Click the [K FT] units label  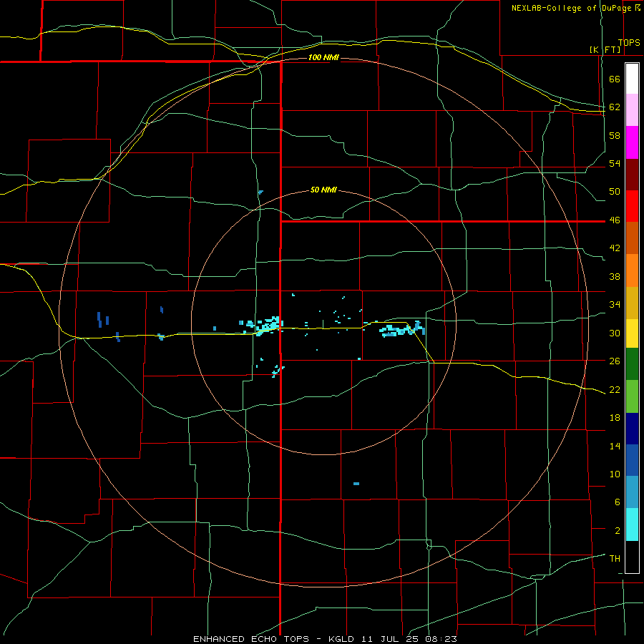605,49
